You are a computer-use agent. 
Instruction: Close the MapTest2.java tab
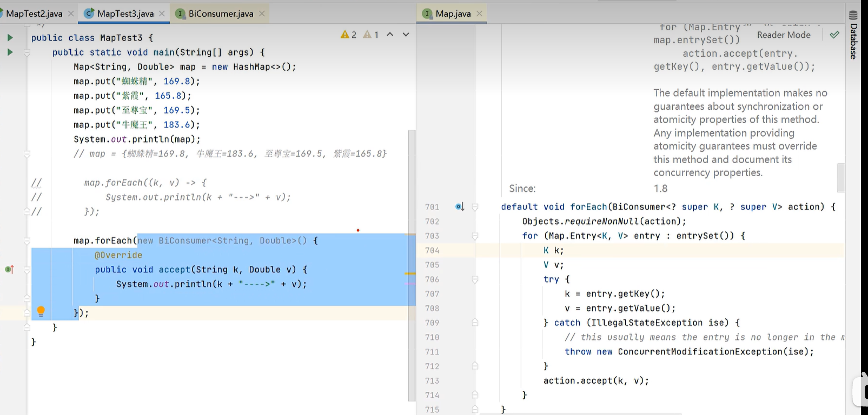71,14
